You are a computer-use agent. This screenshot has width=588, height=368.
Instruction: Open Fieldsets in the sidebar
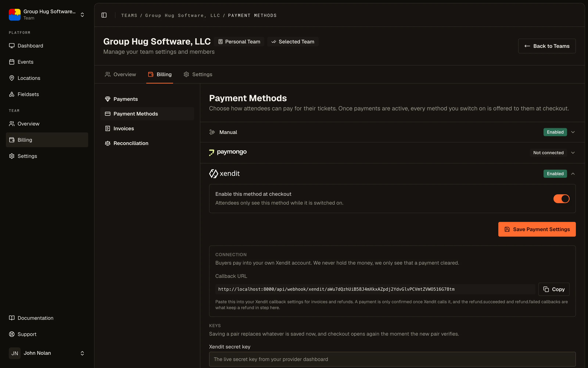tap(47, 94)
